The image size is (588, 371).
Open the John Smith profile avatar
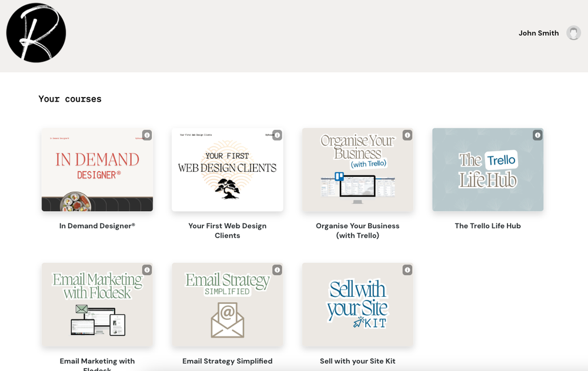click(x=573, y=33)
